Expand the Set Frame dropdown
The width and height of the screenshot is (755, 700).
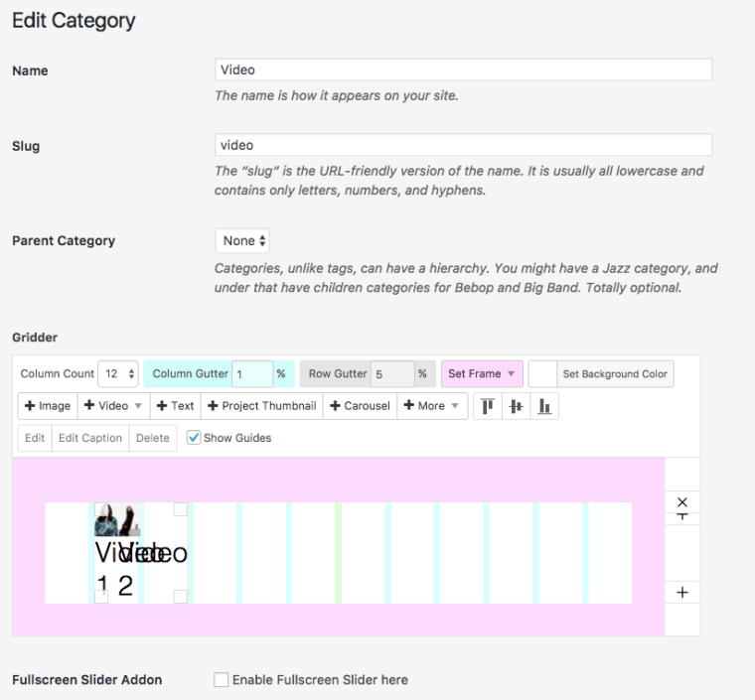point(482,374)
